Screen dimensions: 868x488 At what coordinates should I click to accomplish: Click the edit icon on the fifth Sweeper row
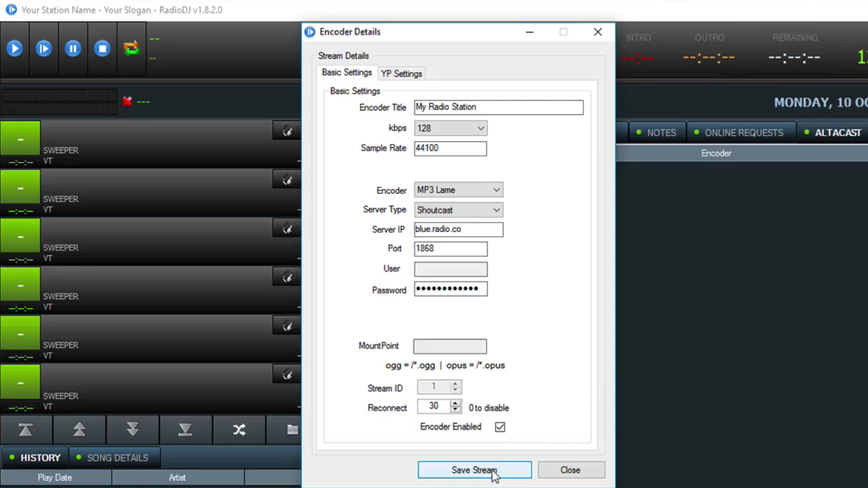[287, 326]
